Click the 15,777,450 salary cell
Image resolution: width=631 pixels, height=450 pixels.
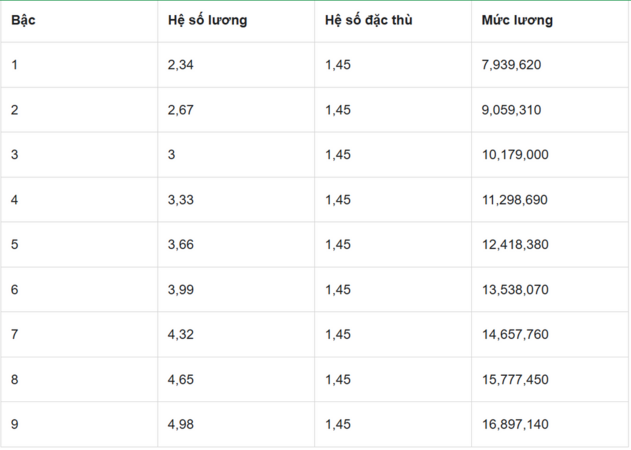[x=515, y=379]
